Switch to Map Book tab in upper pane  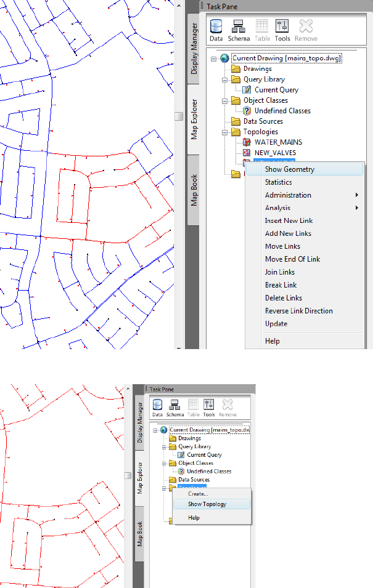coord(194,190)
